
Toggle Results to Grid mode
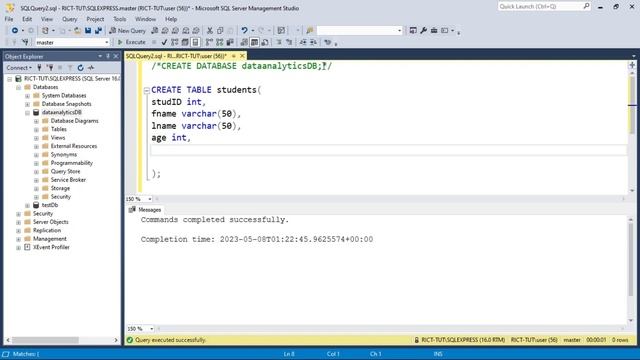[x=254, y=42]
